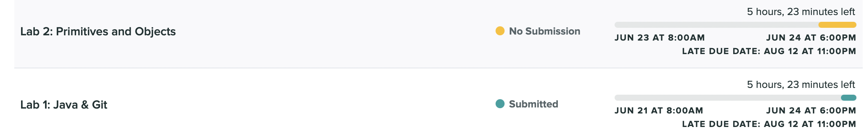Click the teal Submitted status dot

500,104
